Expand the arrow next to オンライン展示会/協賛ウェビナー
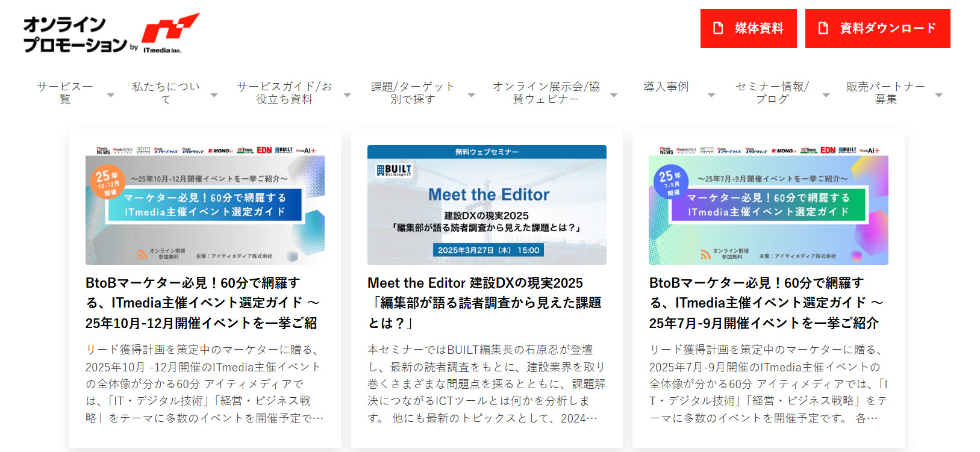The height and width of the screenshot is (452, 980). click(614, 95)
